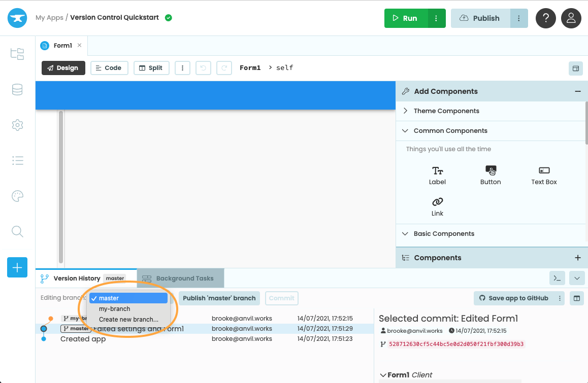The width and height of the screenshot is (588, 383).
Task: Click Save app to GitHub
Action: tap(513, 298)
